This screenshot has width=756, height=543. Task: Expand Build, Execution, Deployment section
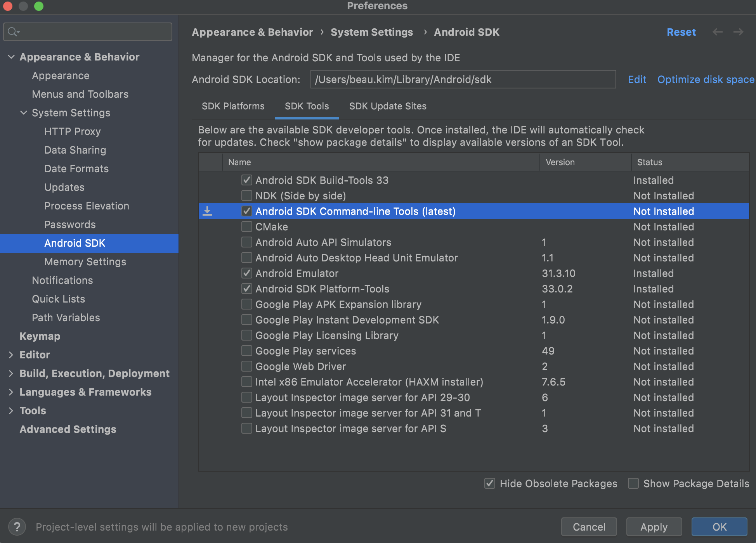click(11, 374)
